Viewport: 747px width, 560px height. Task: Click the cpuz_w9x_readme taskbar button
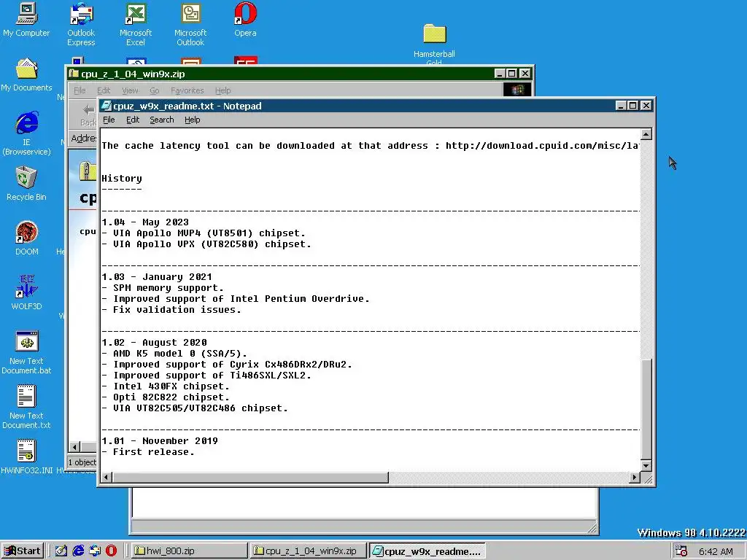tap(427, 551)
